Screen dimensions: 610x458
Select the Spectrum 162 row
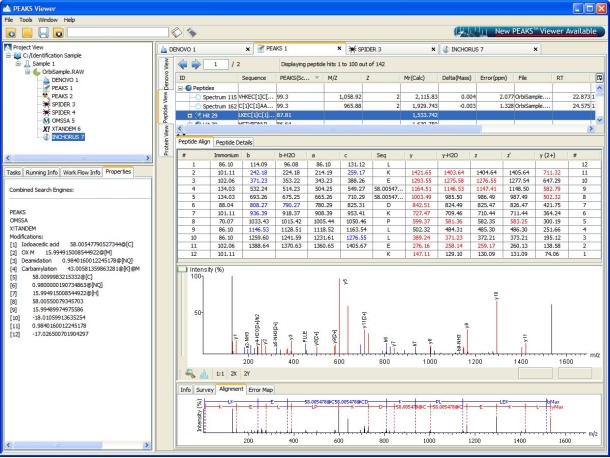point(385,106)
